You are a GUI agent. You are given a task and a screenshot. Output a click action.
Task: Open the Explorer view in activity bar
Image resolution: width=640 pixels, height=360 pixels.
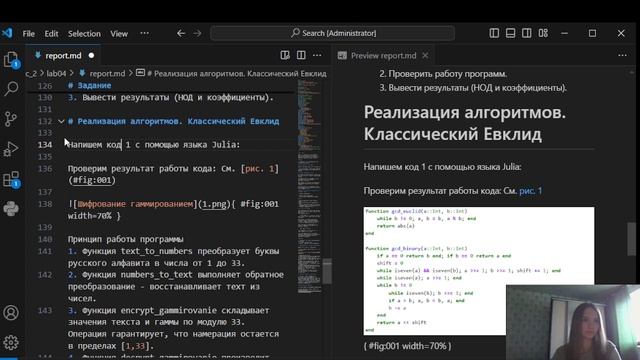(x=11, y=60)
